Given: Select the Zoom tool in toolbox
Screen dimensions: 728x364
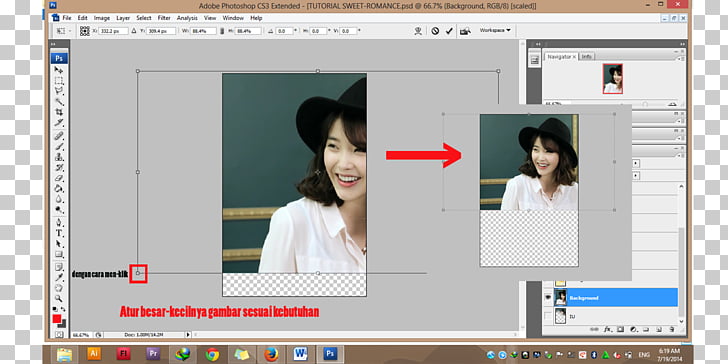Looking at the screenshot, I should click(x=59, y=298).
